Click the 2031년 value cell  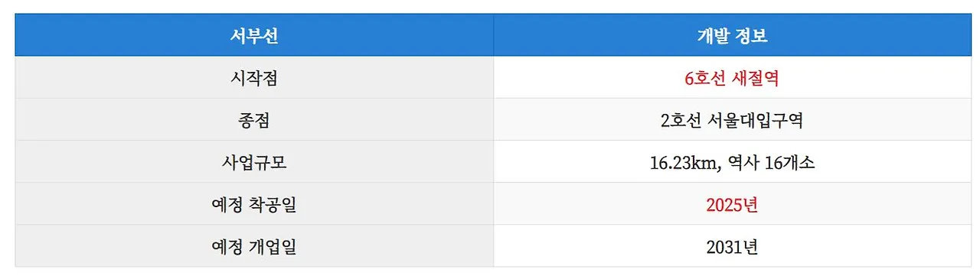732,246
